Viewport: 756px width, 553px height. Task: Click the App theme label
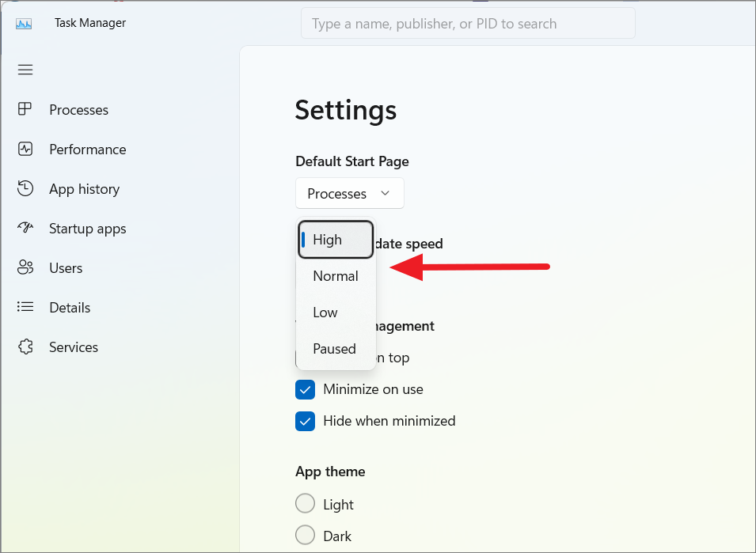tap(330, 472)
